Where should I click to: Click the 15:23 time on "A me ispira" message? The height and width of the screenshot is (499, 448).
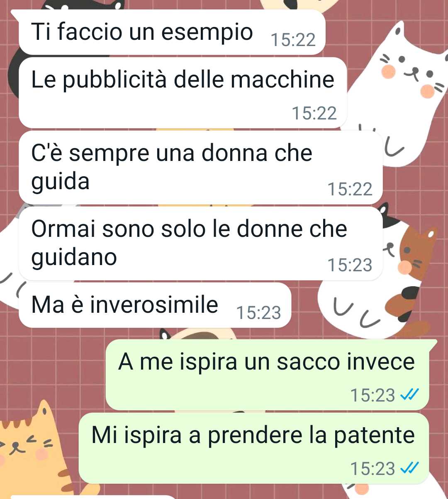tap(373, 395)
